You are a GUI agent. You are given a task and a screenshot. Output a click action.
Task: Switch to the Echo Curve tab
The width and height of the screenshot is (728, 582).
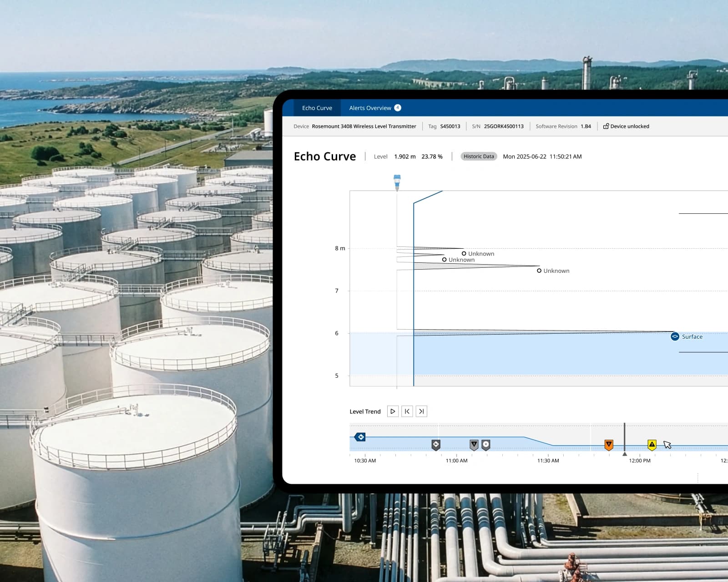[x=317, y=108]
